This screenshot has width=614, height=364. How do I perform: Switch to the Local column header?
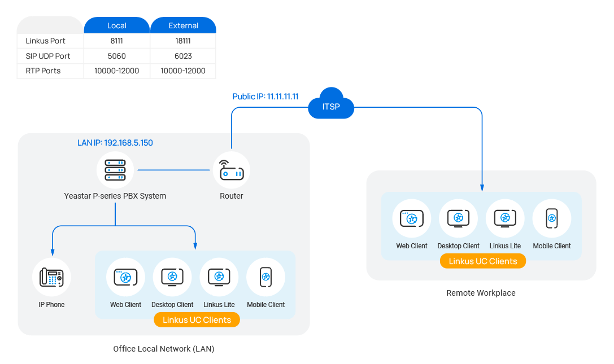coord(117,25)
